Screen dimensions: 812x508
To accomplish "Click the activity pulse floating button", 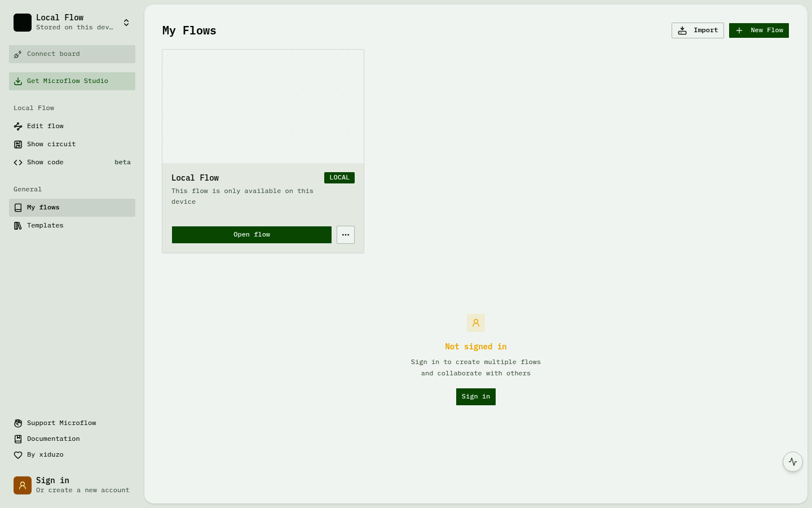I will [793, 462].
